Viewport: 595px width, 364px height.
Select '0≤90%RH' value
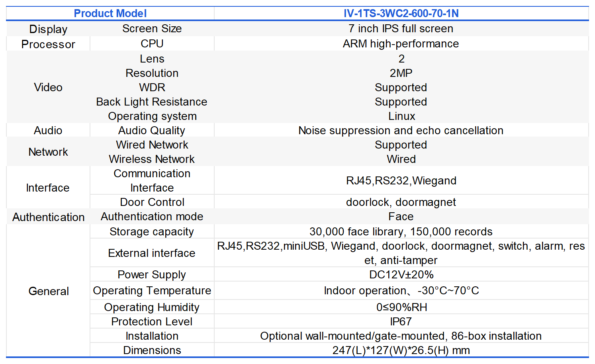click(x=401, y=307)
